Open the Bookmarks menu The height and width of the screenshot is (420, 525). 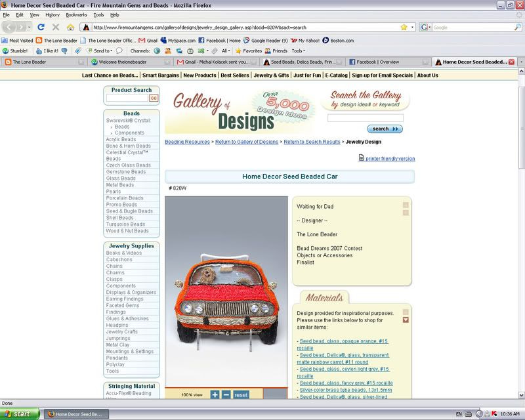[76, 14]
